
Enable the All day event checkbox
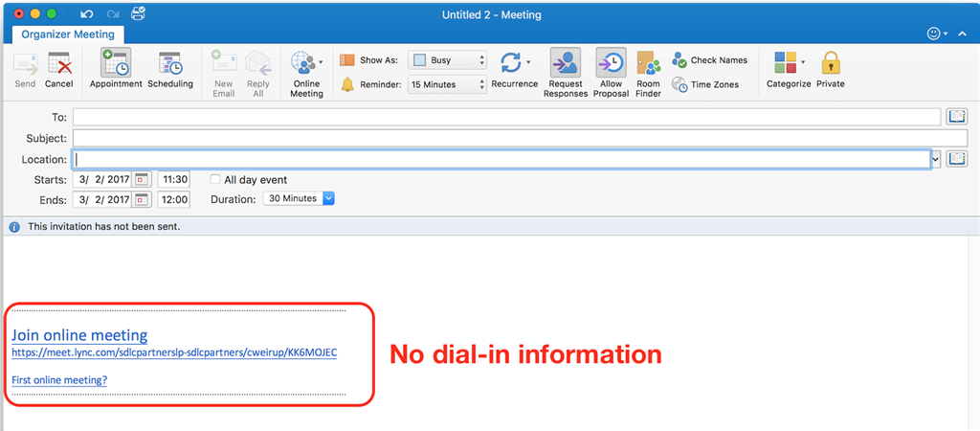[x=215, y=179]
